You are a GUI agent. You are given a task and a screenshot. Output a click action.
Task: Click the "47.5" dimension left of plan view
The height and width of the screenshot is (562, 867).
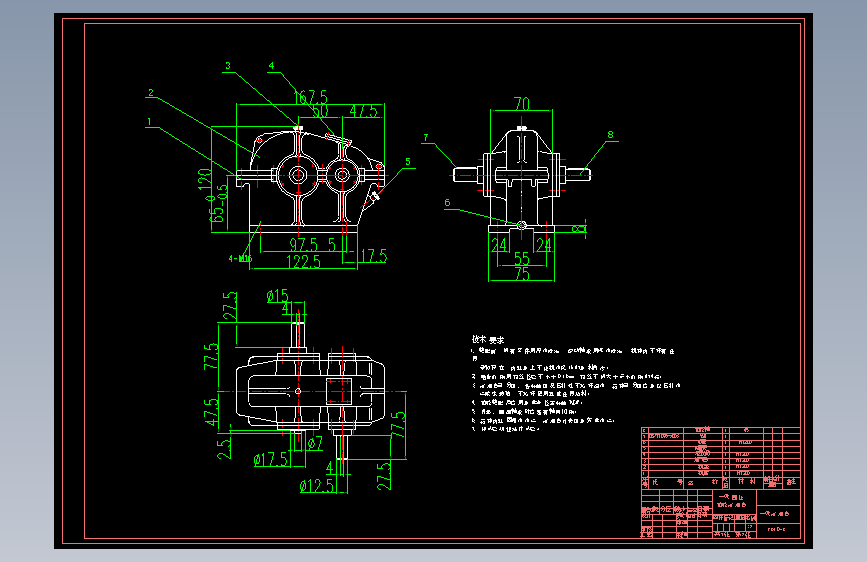211,413
